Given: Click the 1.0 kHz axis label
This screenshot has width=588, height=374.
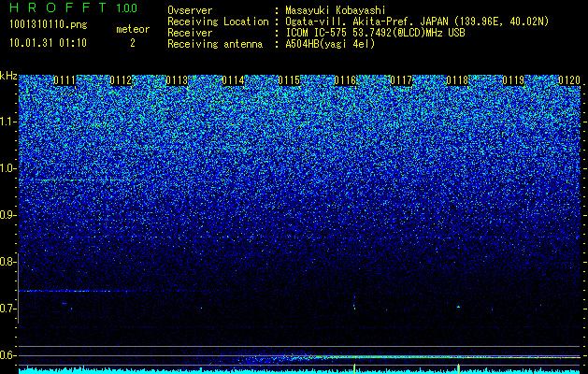Looking at the screenshot, I should point(7,168).
